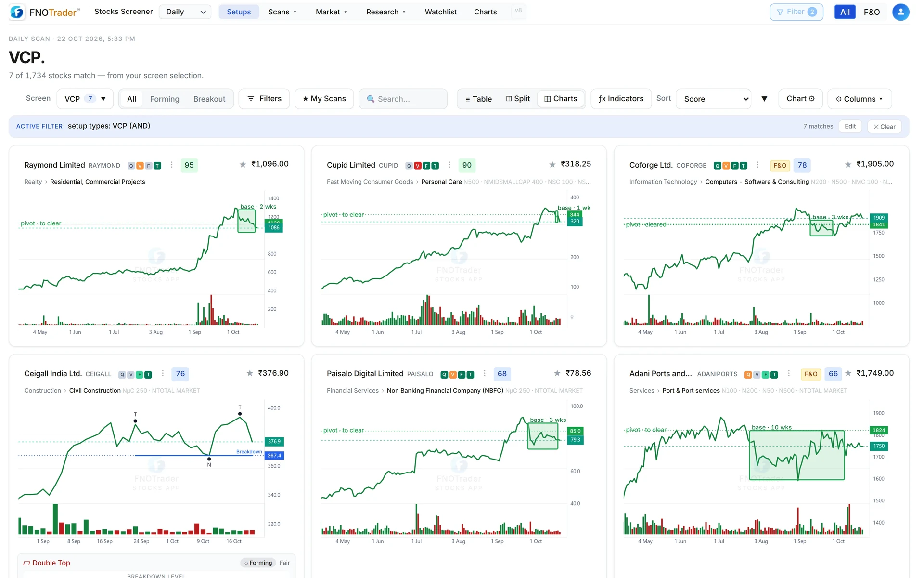Click the Forming status pill on Double Top

(258, 563)
